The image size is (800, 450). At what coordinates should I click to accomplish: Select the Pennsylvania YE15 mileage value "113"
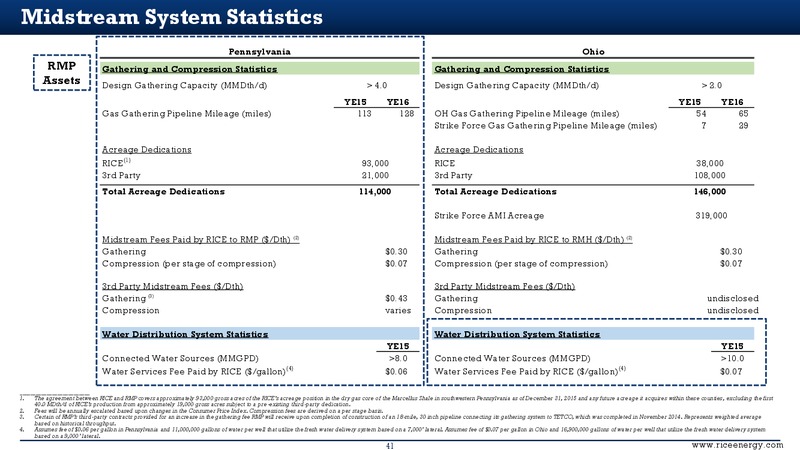click(364, 113)
